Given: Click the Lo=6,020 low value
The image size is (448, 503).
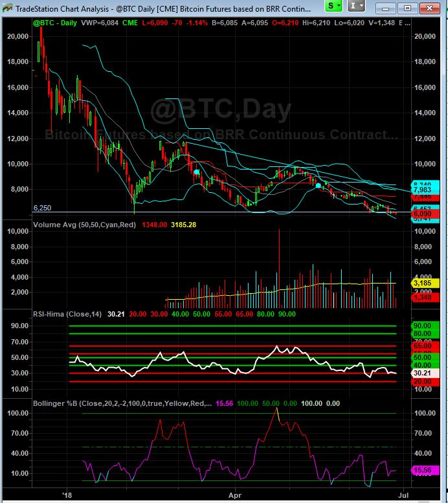Looking at the screenshot, I should coord(349,23).
